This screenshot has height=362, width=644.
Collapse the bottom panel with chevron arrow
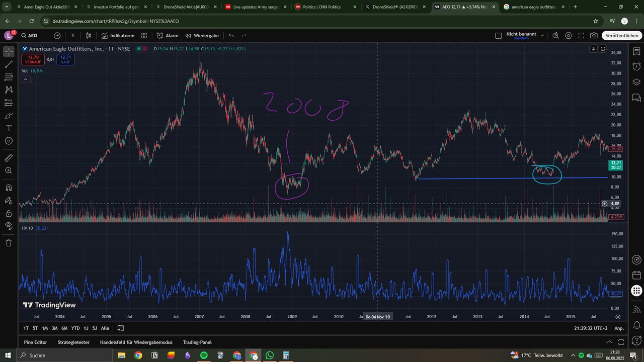609,342
